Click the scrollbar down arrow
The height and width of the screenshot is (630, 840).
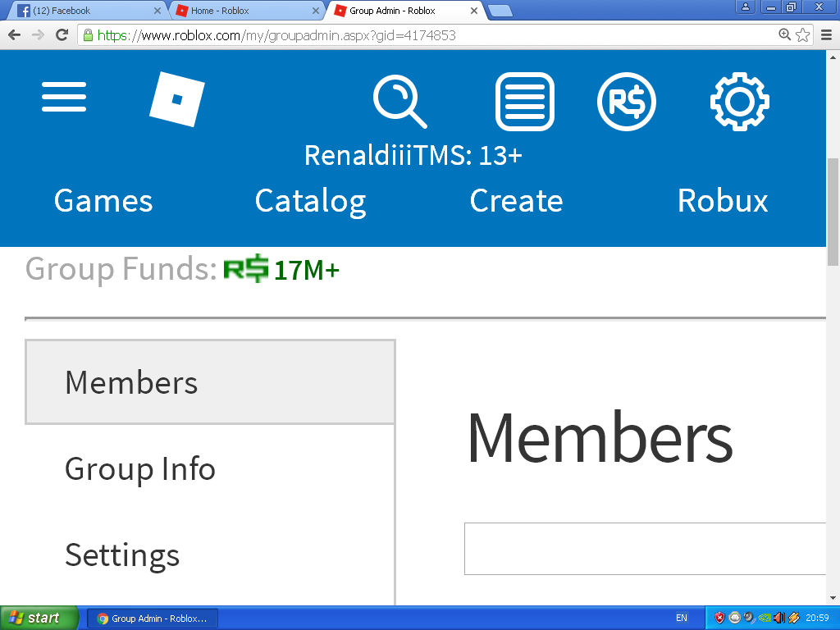pyautogui.click(x=833, y=598)
